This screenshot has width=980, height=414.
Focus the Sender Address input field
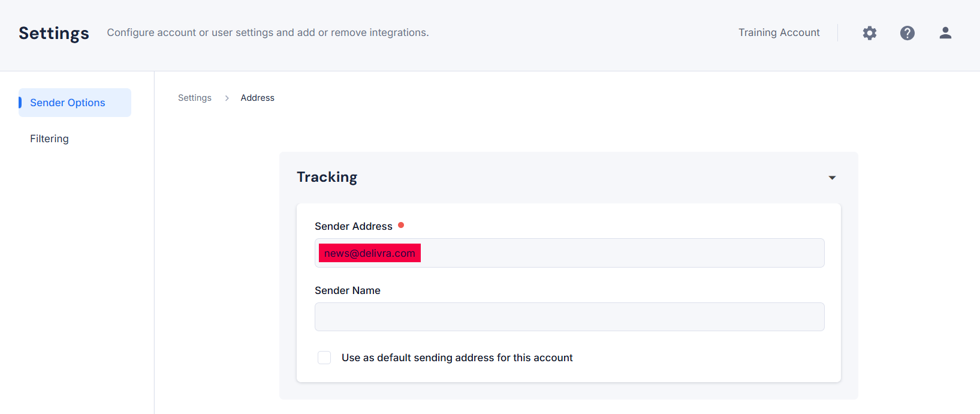[569, 253]
